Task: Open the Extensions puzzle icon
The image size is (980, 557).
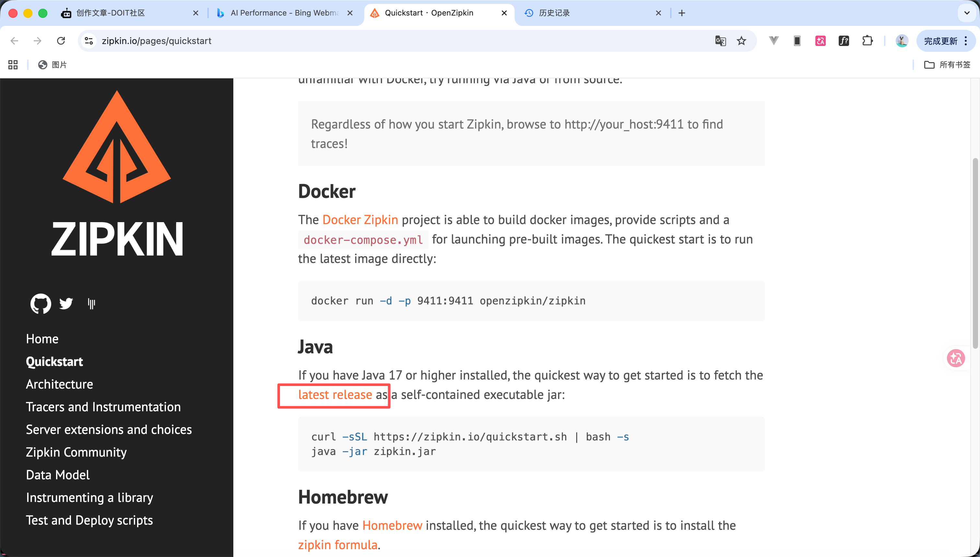Action: (867, 41)
